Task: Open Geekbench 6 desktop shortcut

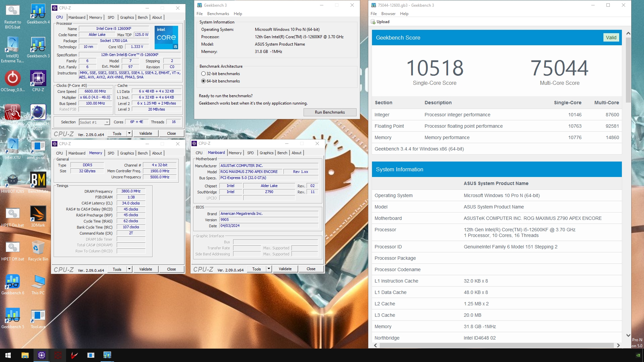Action: (x=12, y=285)
